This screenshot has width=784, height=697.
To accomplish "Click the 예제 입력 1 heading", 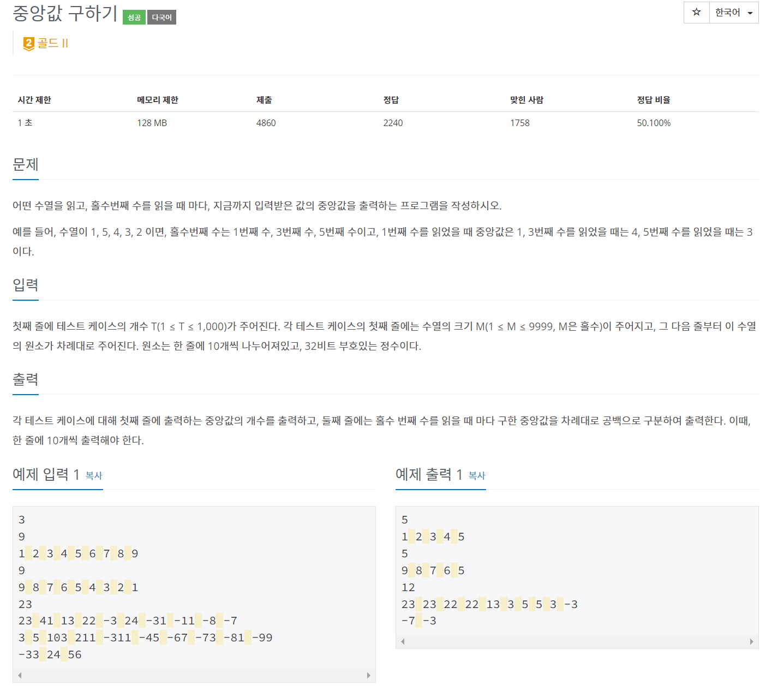I will coord(46,474).
